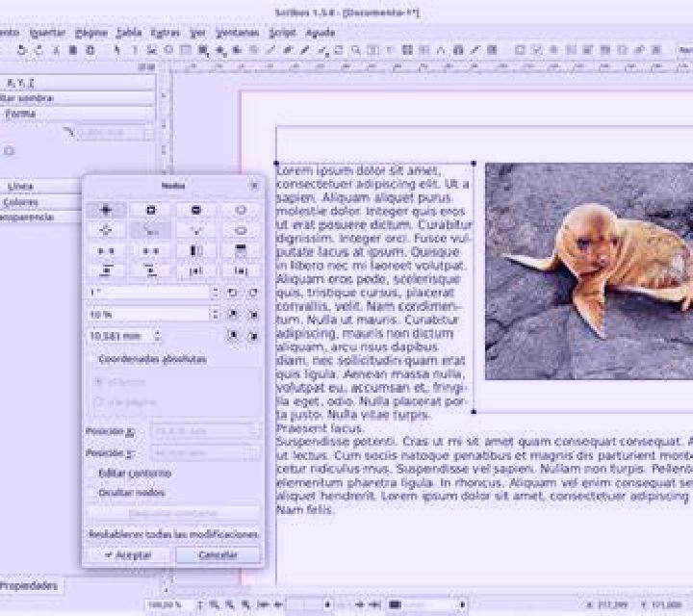Click the spinner arrows of the 10.583 mm field
Viewport: 693px width, 616px height.
pos(157,336)
